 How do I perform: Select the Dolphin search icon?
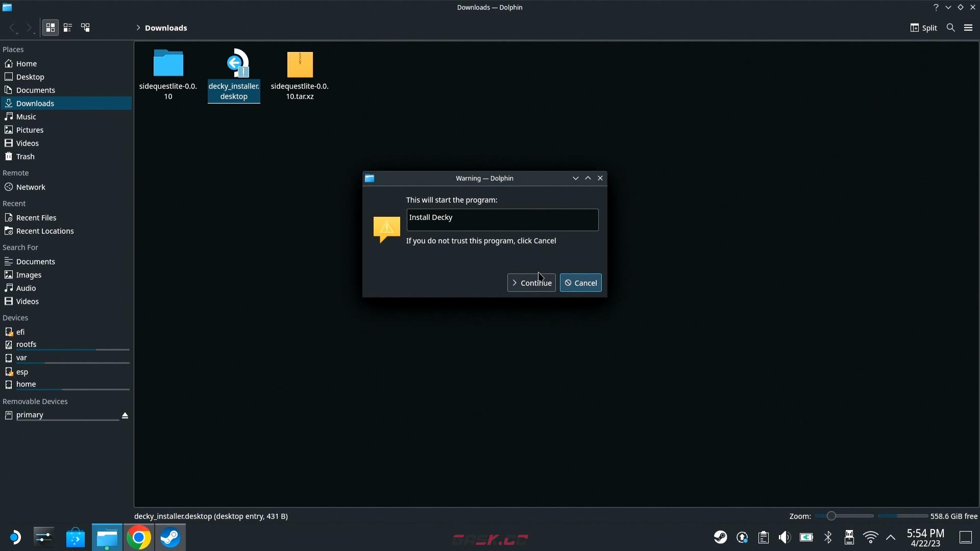[951, 28]
